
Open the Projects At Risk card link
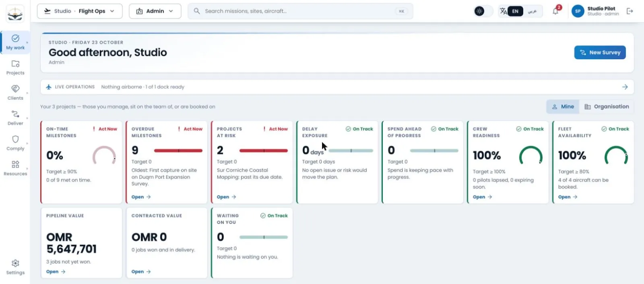coord(226,197)
